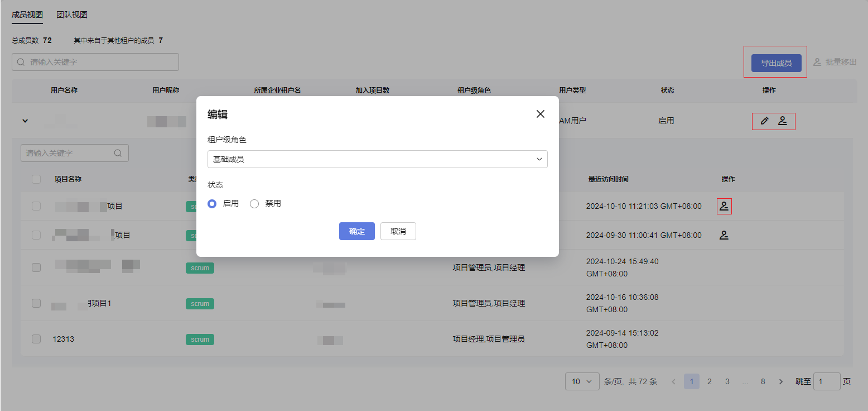868x411 pixels.
Task: Click remove-user icon for 2024-10-10 project row
Action: [724, 206]
